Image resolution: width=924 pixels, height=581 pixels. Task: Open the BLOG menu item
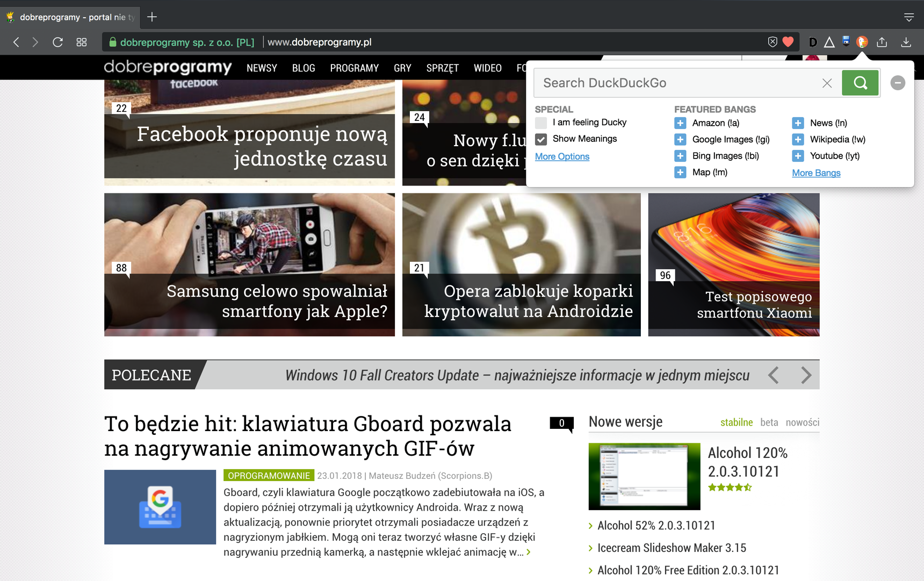304,68
